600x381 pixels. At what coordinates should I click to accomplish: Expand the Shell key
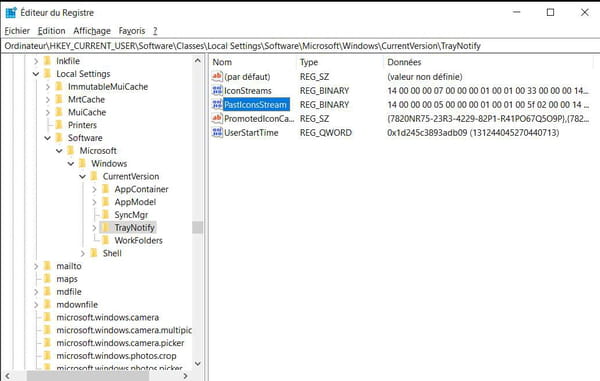click(82, 253)
